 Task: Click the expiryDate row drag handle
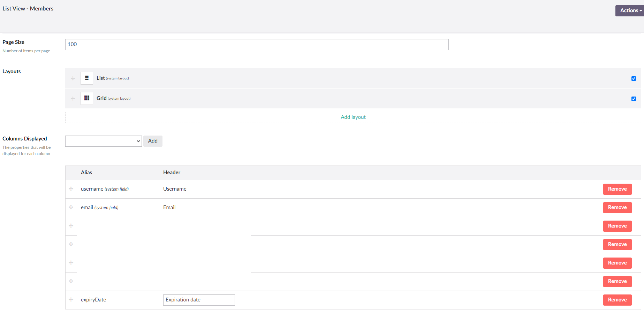71,300
